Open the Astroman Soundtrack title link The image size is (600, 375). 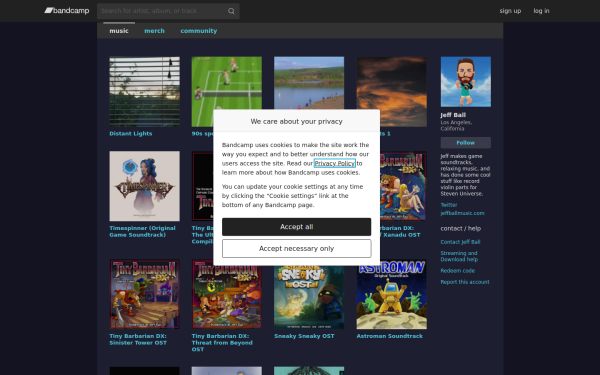pyautogui.click(x=390, y=336)
